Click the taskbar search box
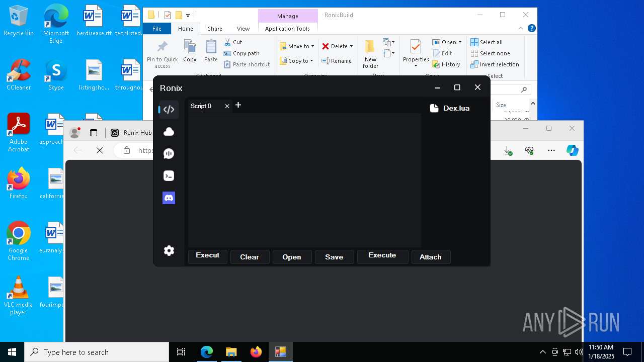 (x=97, y=352)
